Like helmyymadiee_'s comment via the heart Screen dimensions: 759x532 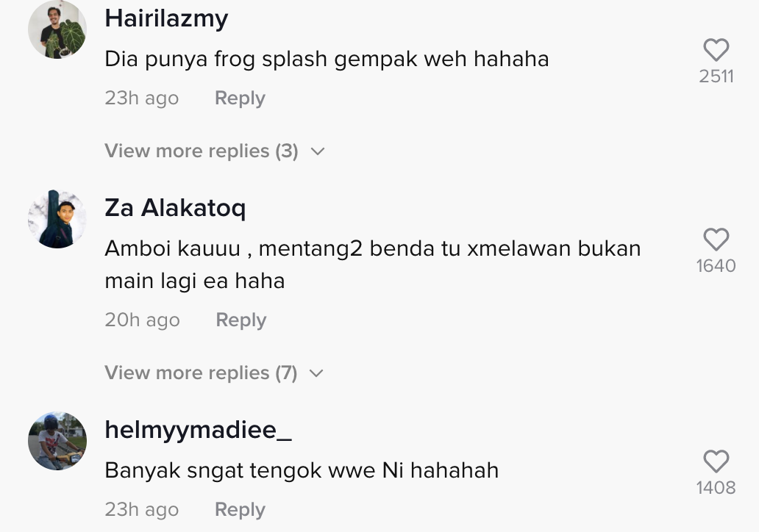click(x=716, y=461)
